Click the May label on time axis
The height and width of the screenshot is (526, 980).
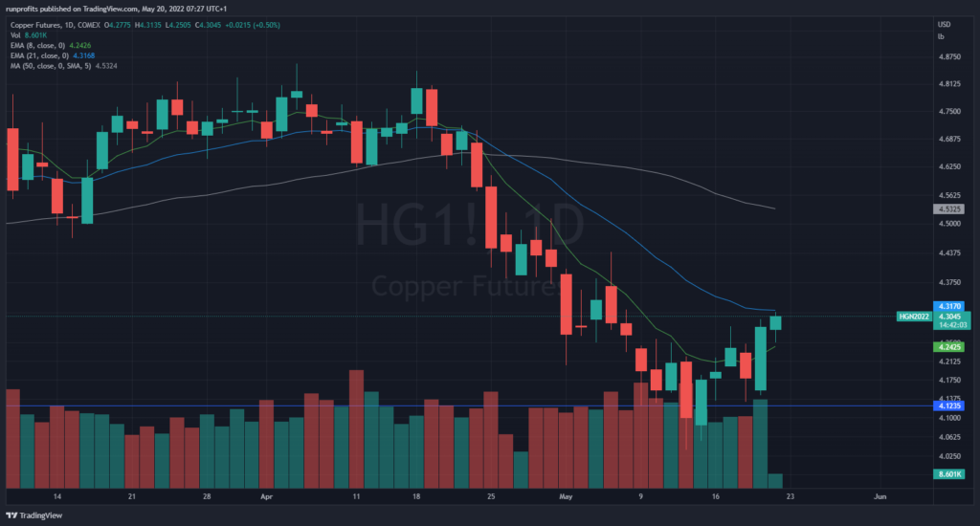(566, 497)
